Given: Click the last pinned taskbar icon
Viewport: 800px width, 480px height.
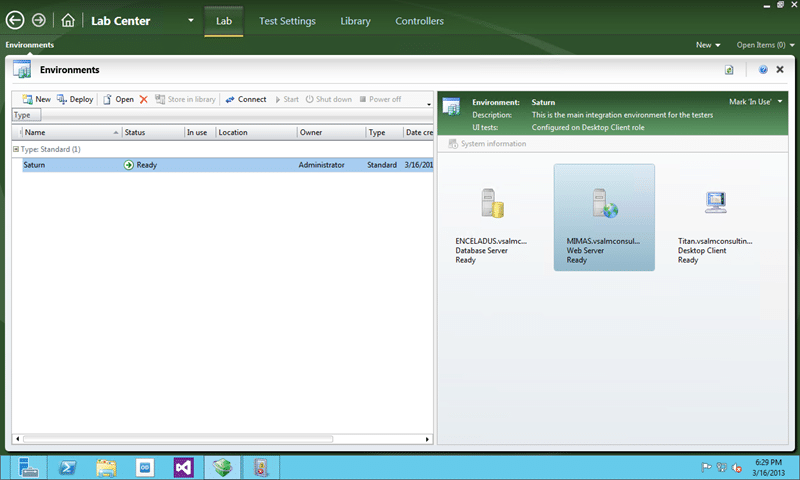Looking at the screenshot, I should [261, 467].
